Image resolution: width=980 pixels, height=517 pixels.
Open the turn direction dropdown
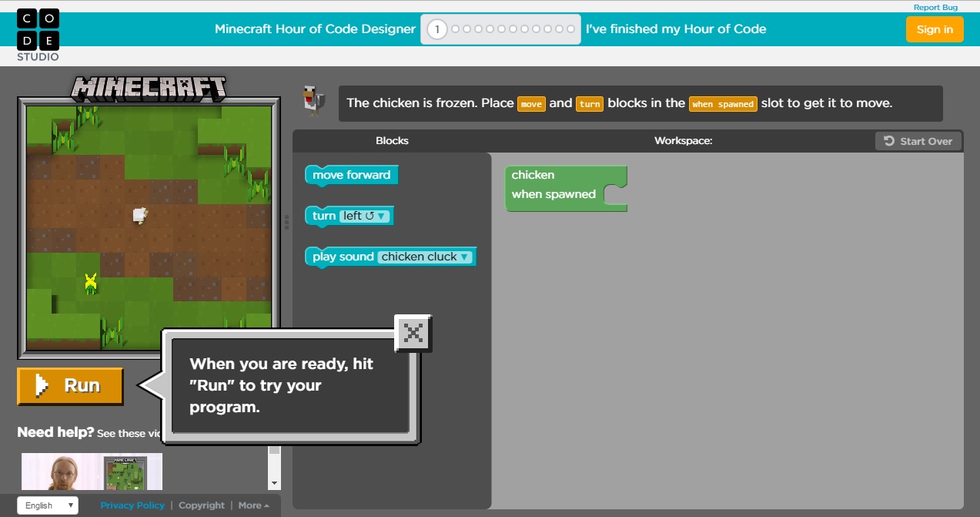(x=379, y=216)
